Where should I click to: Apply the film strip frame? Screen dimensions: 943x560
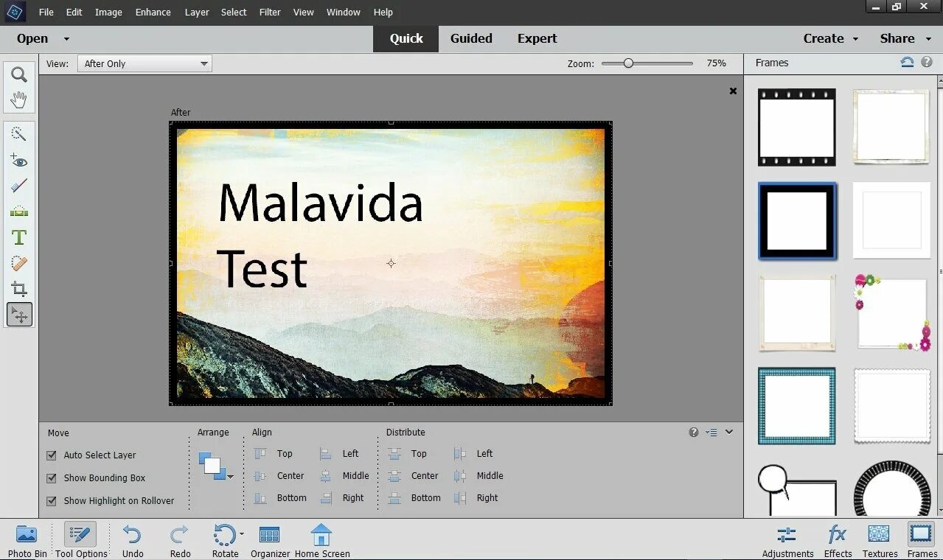pyautogui.click(x=797, y=127)
